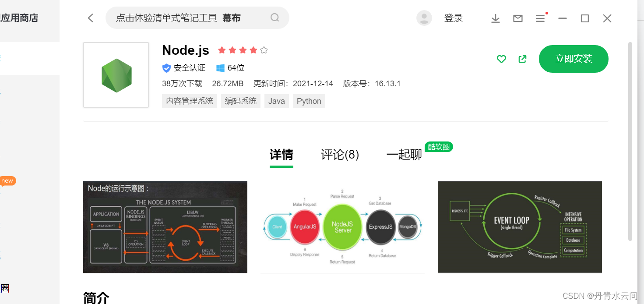
Task: Open the messages envelope icon
Action: [518, 18]
